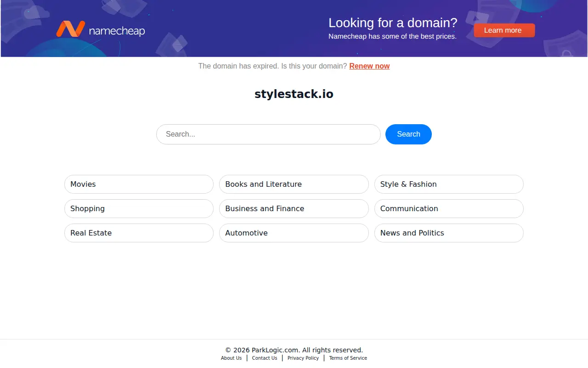Image resolution: width=588 pixels, height=368 pixels.
Task: Open the Style & Fashion category
Action: (x=449, y=184)
